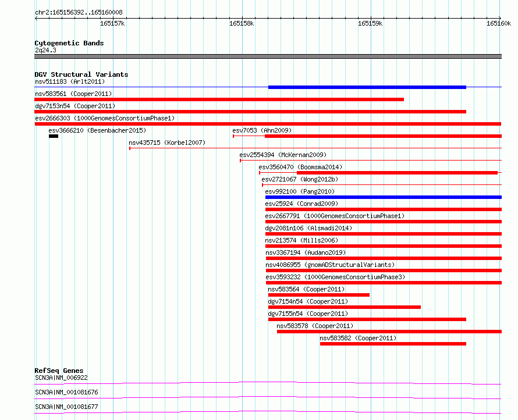Click the red nsv583564 variant bar

coord(319,295)
